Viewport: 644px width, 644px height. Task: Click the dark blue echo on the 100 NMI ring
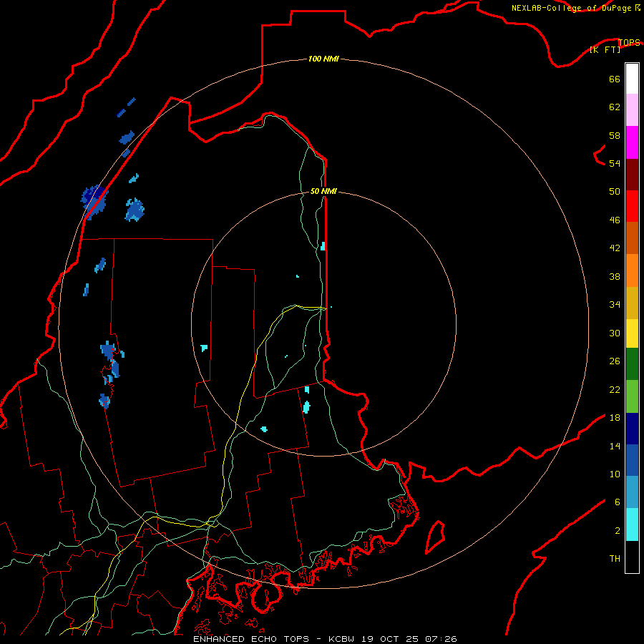tap(94, 202)
